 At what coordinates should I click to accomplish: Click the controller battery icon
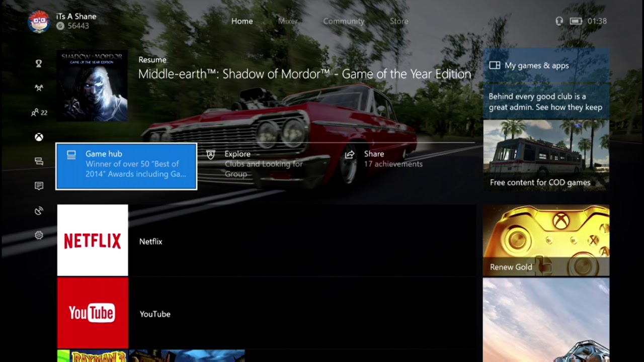coord(576,21)
